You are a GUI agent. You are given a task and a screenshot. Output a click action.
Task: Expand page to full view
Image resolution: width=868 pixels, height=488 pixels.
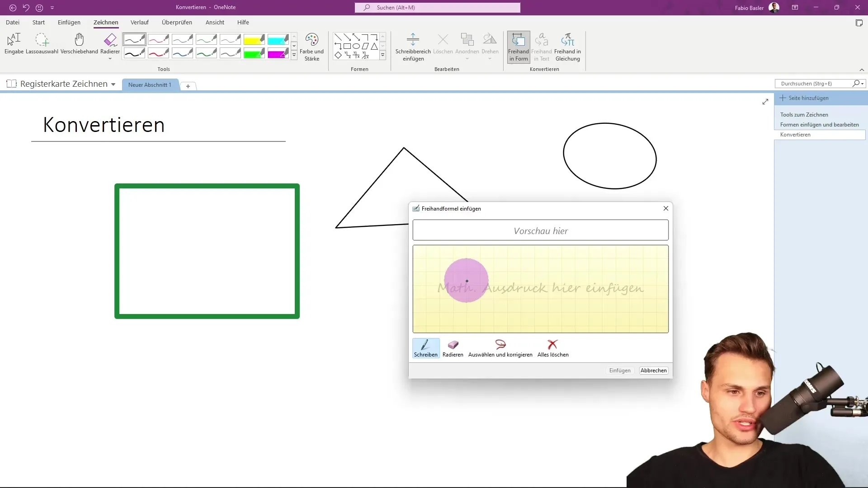[765, 102]
